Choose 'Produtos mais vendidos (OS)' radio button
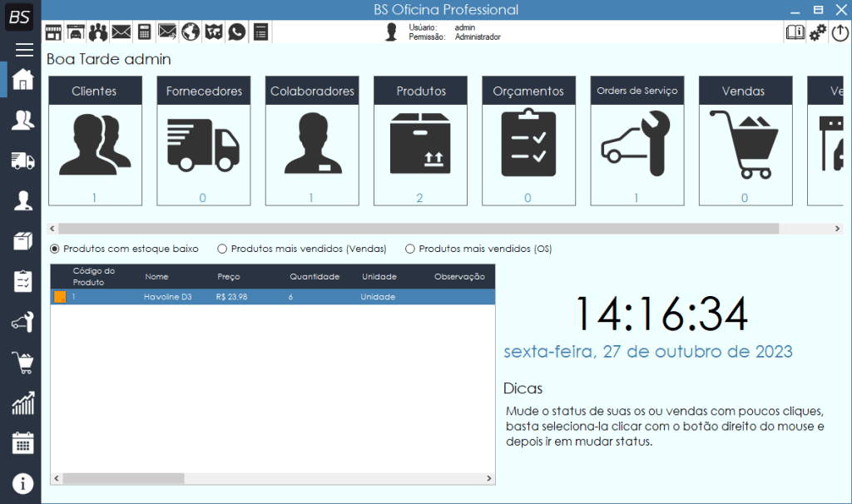852x504 pixels. (410, 249)
